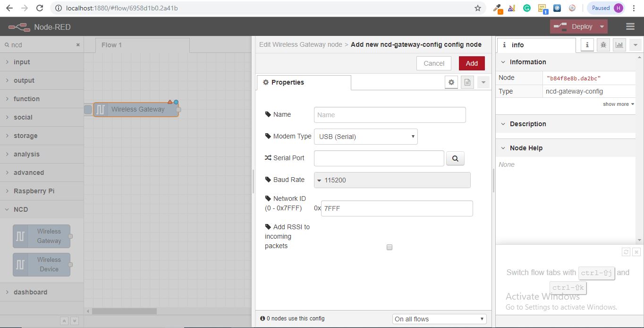Reload the page in the browser
The width and height of the screenshot is (644, 328).
point(40,8)
